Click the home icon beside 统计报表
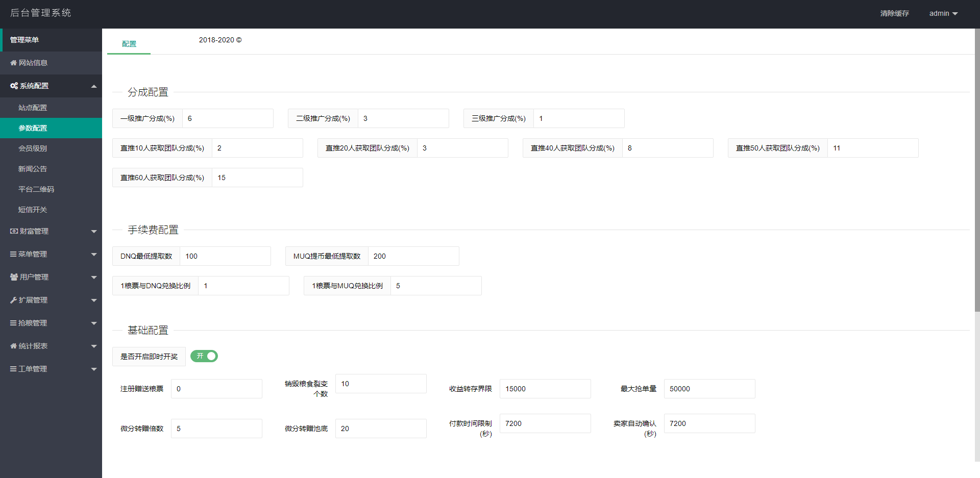Viewport: 980px width, 478px height. [13, 346]
